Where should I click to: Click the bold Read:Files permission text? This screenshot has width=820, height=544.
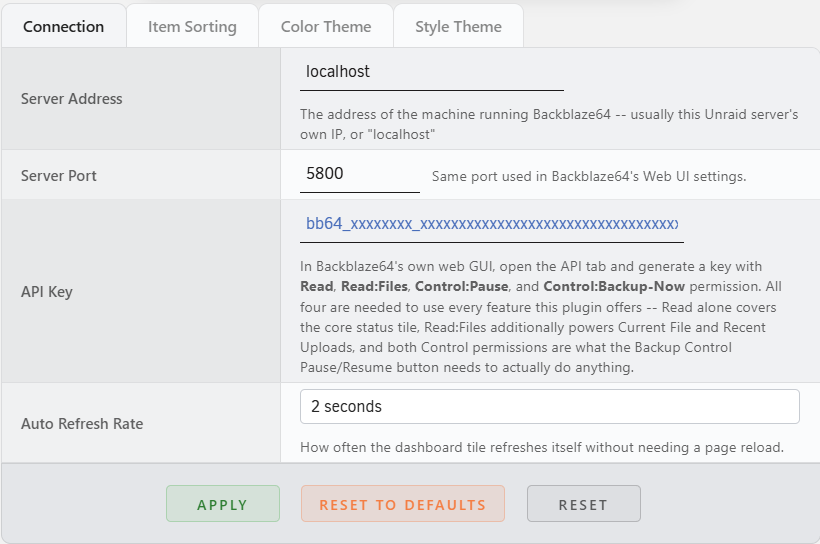click(374, 287)
